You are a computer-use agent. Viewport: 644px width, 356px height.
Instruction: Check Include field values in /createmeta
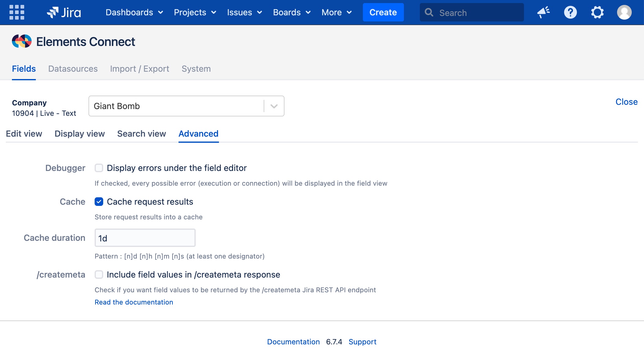pos(99,275)
